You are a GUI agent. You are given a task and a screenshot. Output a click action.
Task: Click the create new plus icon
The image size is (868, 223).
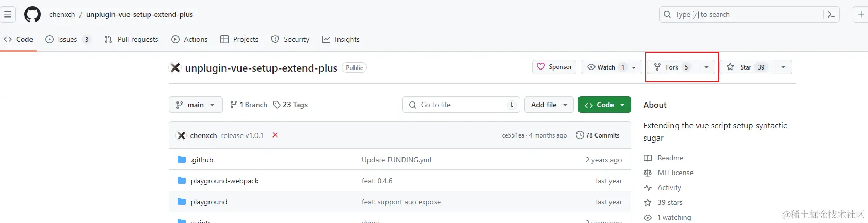[861, 14]
